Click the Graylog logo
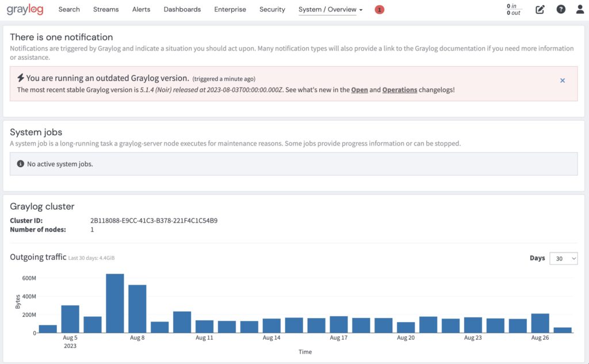589x364 pixels. (25, 9)
